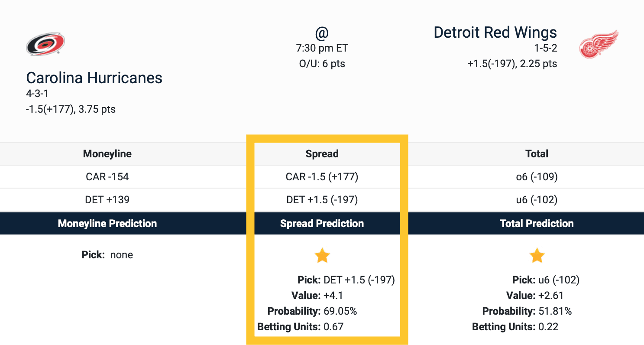
Task: Click the Carolina Hurricanes logo
Action: point(45,44)
